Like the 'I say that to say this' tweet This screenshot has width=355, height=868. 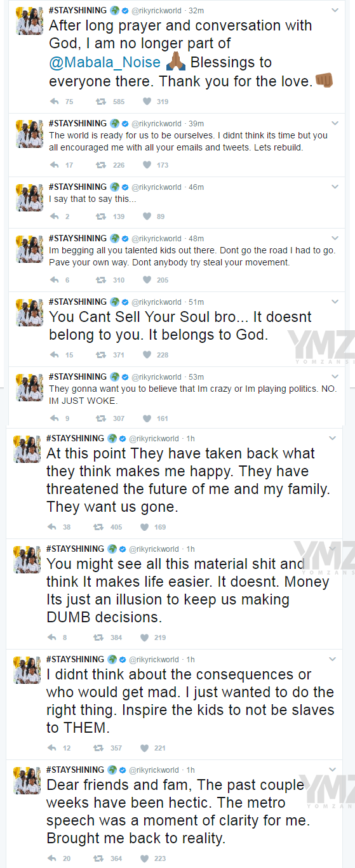click(147, 217)
